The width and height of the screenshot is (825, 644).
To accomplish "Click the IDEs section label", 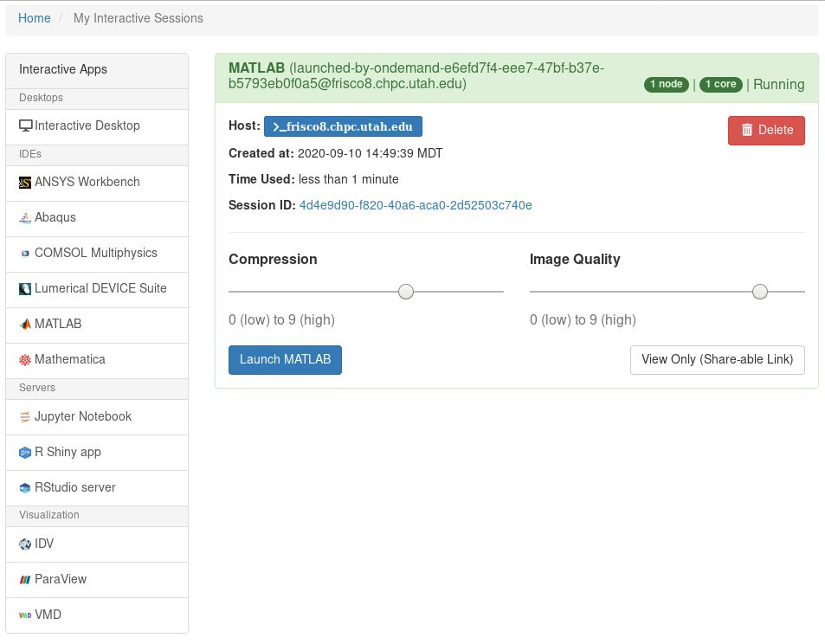I will point(30,154).
